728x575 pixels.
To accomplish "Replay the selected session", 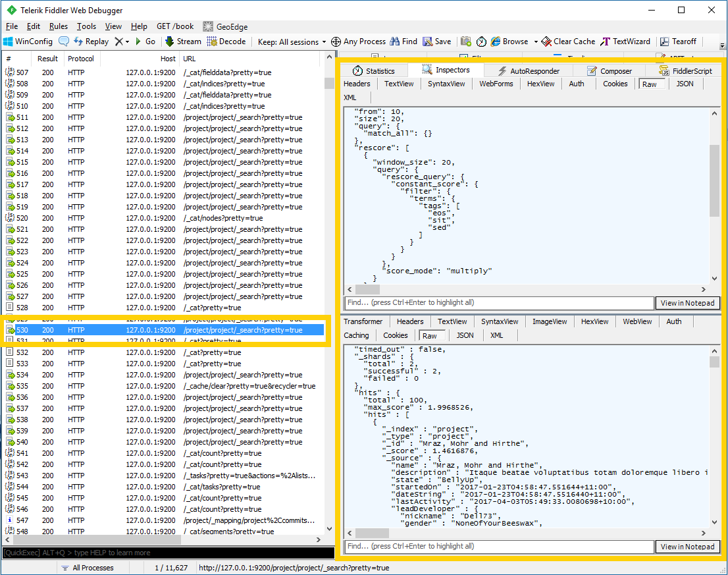I will click(x=91, y=41).
